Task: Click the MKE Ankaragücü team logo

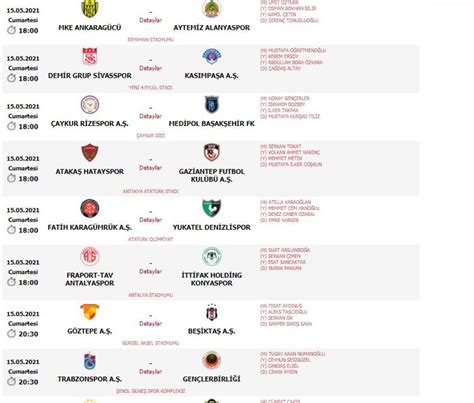Action: [x=90, y=8]
